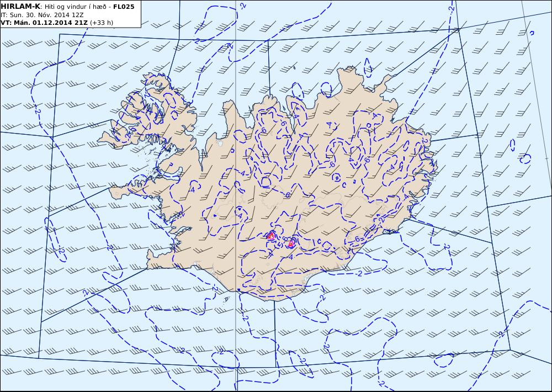The height and width of the screenshot is (392, 552).
Task: Click the 'VT: Mán. 01.12.2014 21Z' valid time
Action: [x=44, y=23]
